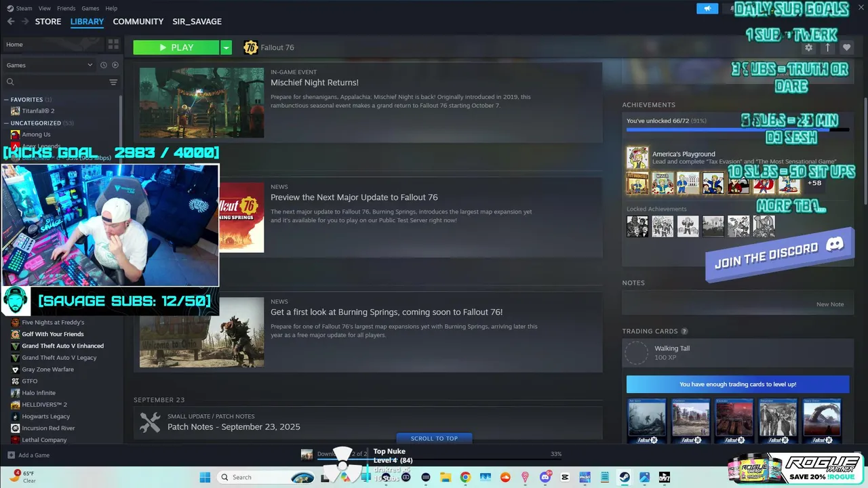Open the Games type dropdown
868x488 pixels.
coord(50,65)
